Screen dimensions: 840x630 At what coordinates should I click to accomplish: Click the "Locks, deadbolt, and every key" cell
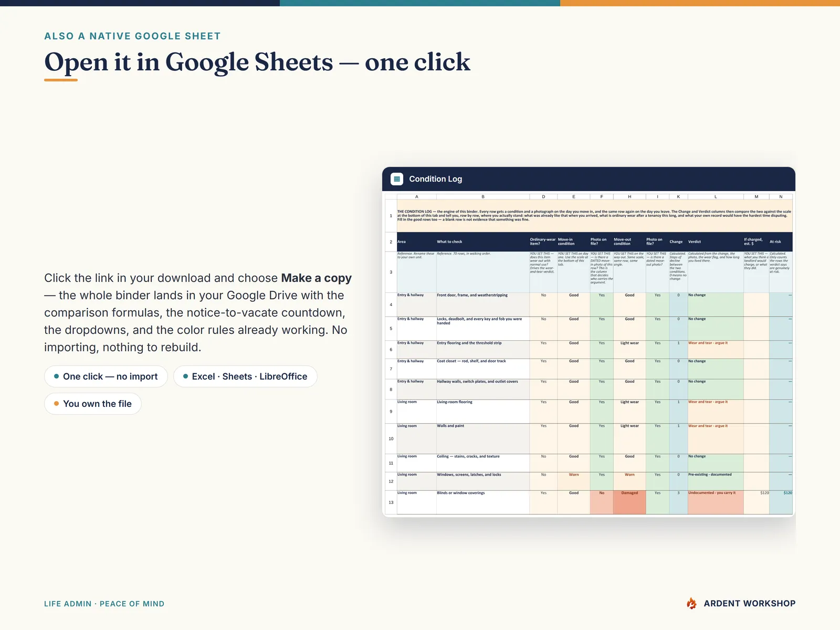pos(483,329)
